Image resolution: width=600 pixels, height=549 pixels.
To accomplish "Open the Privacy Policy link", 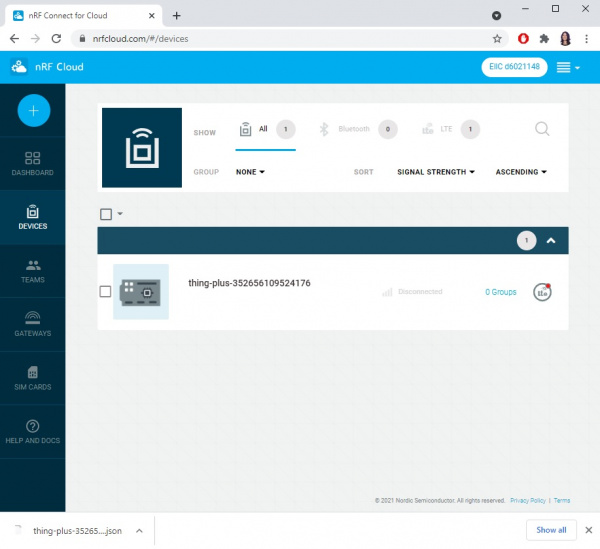I will coord(528,500).
